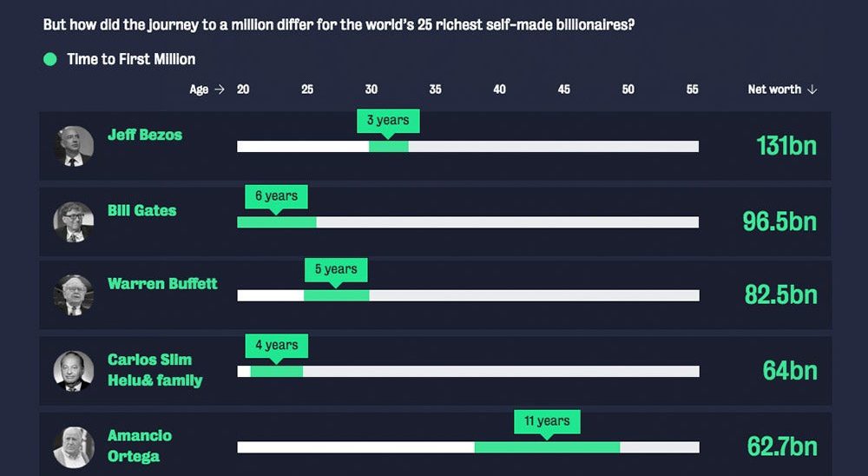Select the 5 years label for Buffett
This screenshot has width=868, height=476.
[x=336, y=270]
